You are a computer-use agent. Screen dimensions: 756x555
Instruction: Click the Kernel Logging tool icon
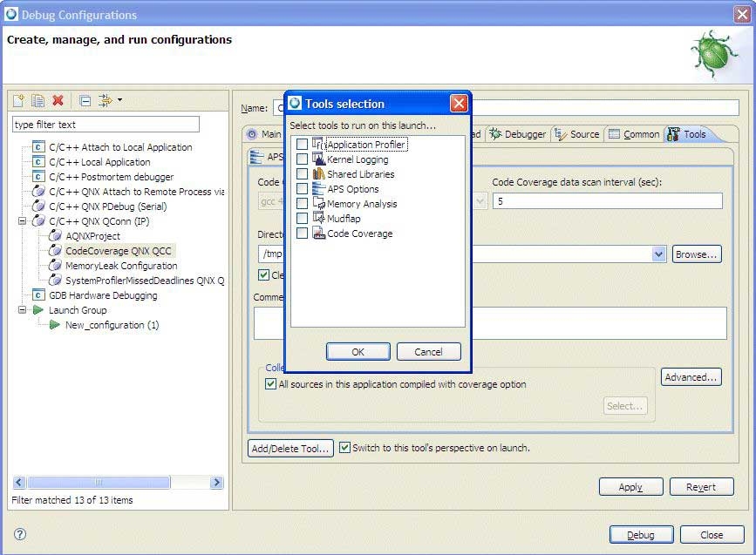tap(318, 159)
